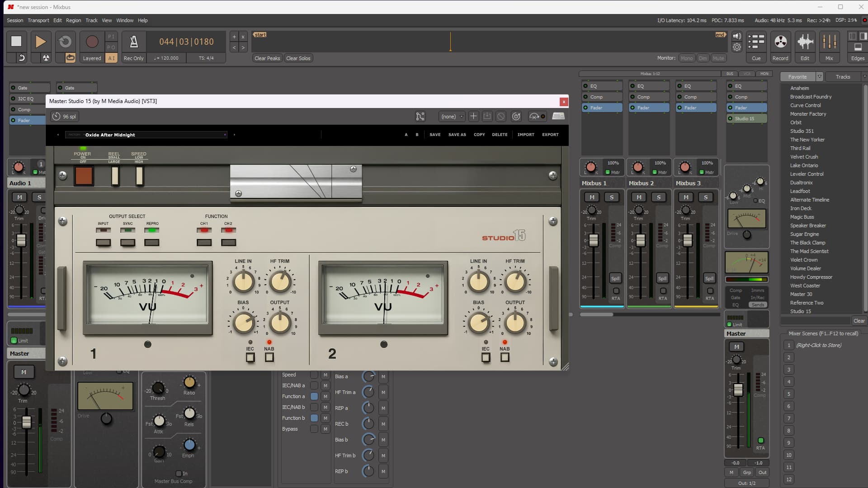
Task: Click the Clear Solos button
Action: point(298,58)
